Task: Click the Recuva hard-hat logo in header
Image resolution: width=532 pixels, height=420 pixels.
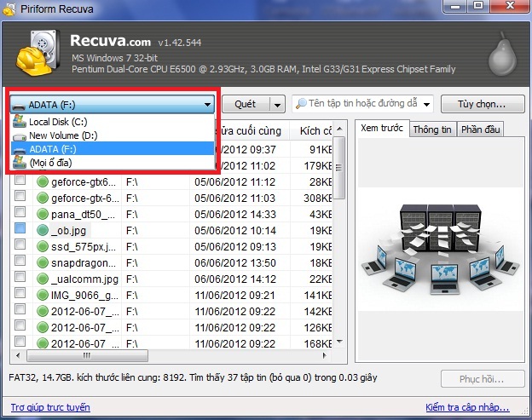Action: tap(39, 53)
